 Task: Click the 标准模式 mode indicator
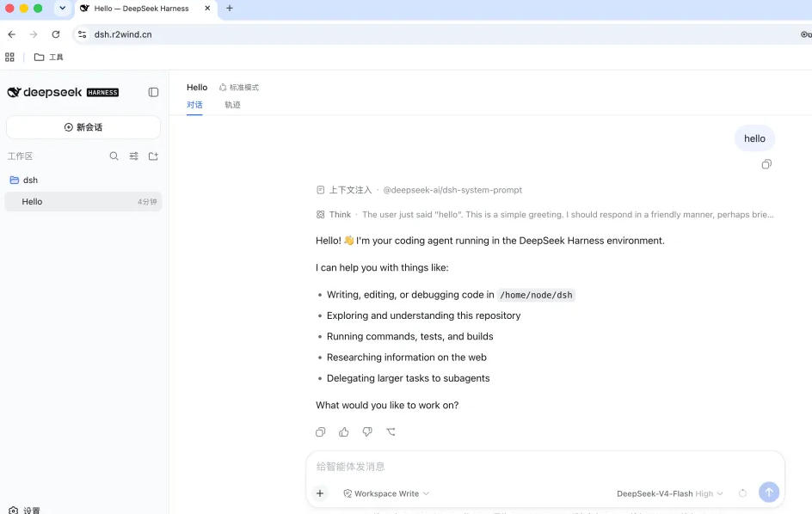click(x=239, y=88)
